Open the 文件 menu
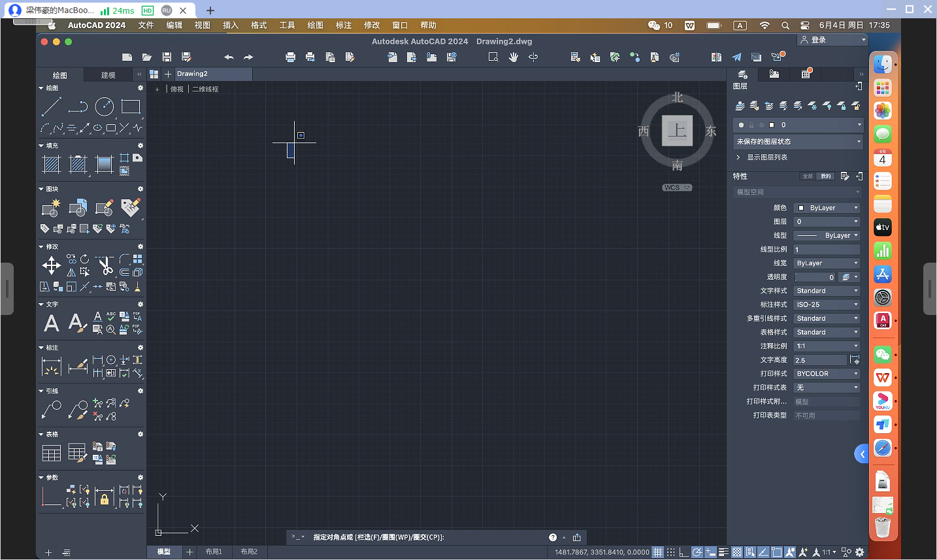The width and height of the screenshot is (937, 560). tap(146, 25)
